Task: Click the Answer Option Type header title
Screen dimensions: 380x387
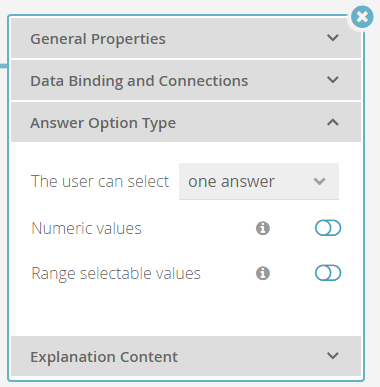Action: pyautogui.click(x=103, y=123)
